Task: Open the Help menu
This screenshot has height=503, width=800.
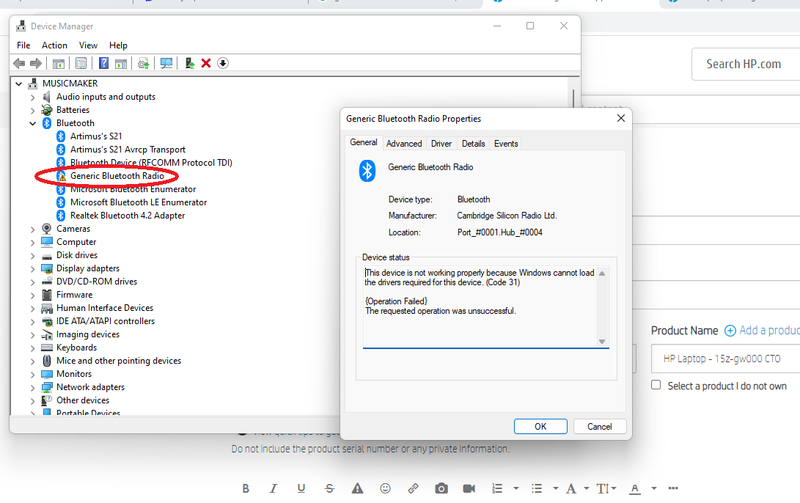Action: 118,45
